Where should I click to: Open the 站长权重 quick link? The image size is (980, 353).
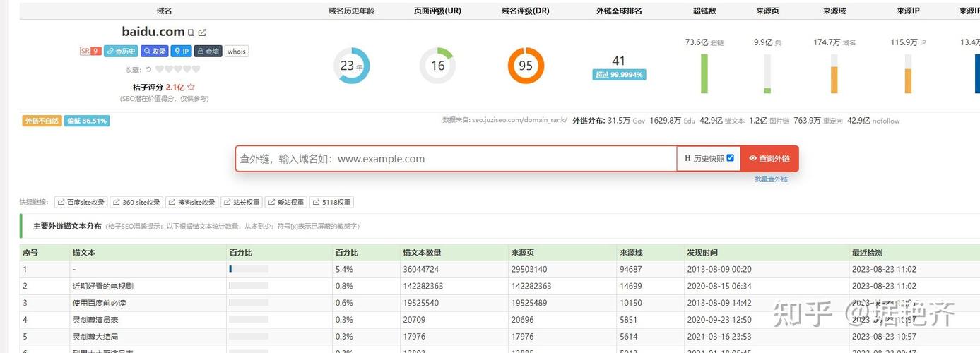pos(242,202)
